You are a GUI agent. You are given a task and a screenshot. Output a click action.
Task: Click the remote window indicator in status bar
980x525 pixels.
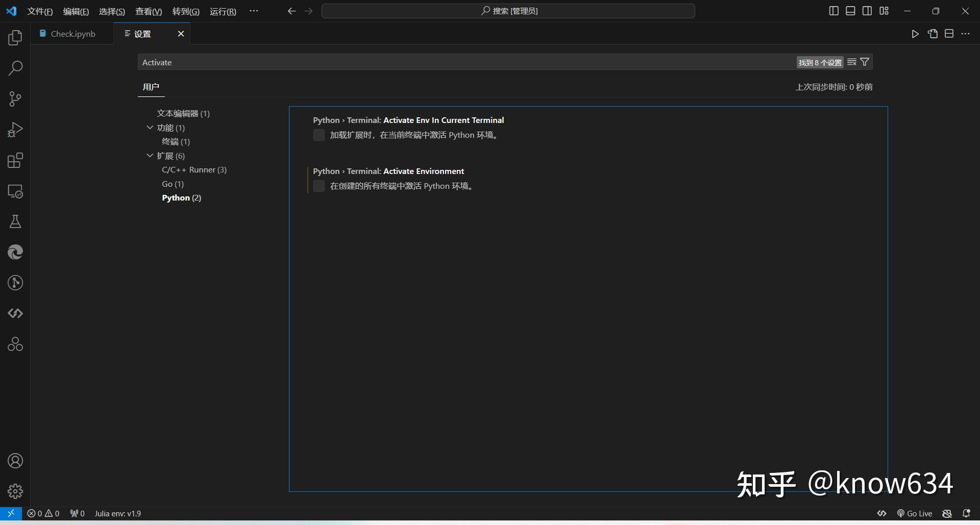point(11,513)
